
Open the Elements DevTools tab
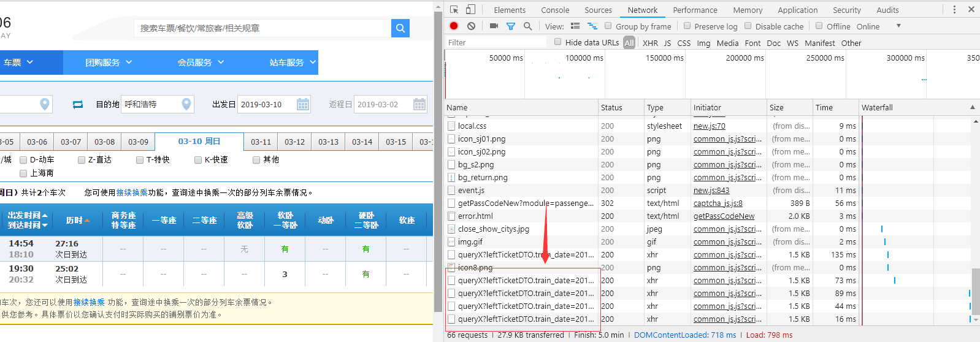click(510, 10)
